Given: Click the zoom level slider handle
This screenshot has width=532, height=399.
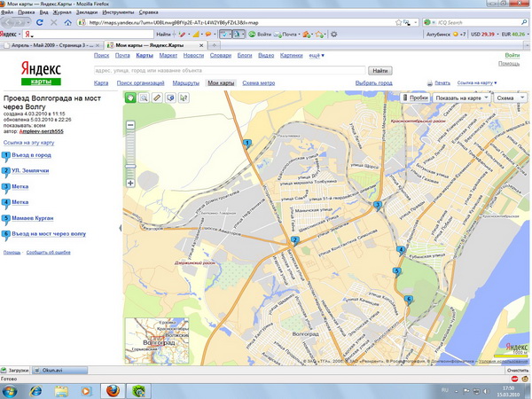Looking at the screenshot, I should coord(130,167).
